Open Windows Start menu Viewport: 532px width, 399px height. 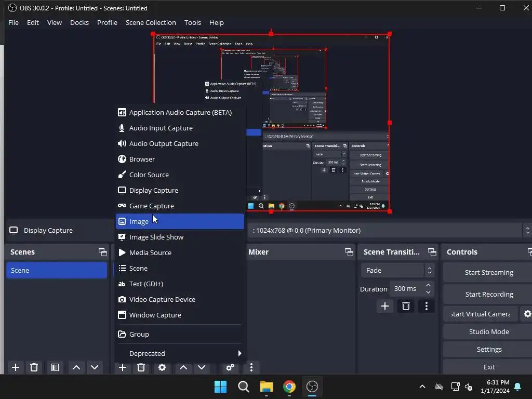click(220, 387)
